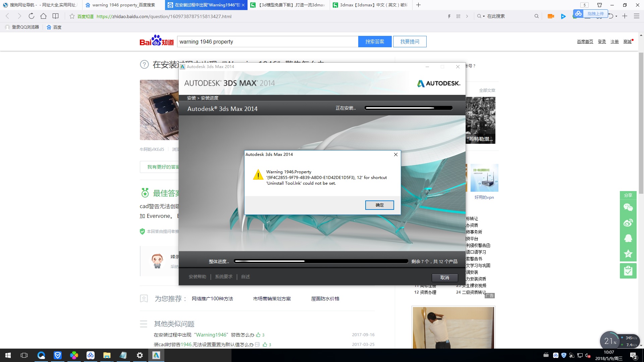Expand the search engine dropdown arrow
This screenshot has width=644, height=362.
[484, 16]
